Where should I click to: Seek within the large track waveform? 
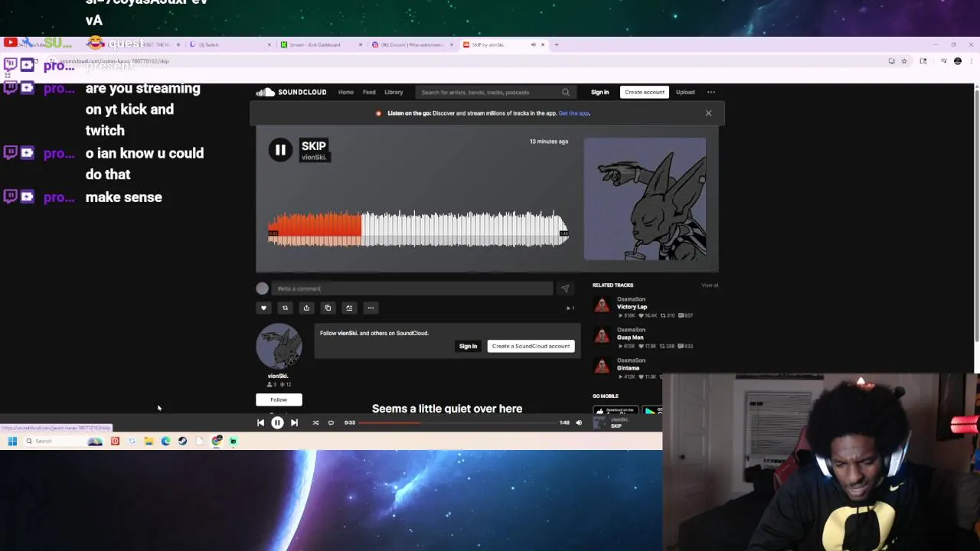click(x=418, y=229)
